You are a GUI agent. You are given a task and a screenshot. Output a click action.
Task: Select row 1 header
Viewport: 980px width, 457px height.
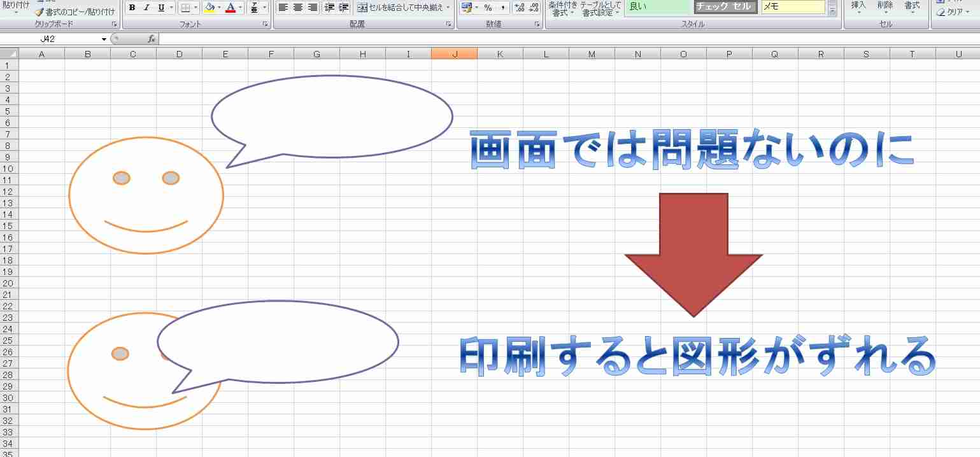pyautogui.click(x=9, y=66)
